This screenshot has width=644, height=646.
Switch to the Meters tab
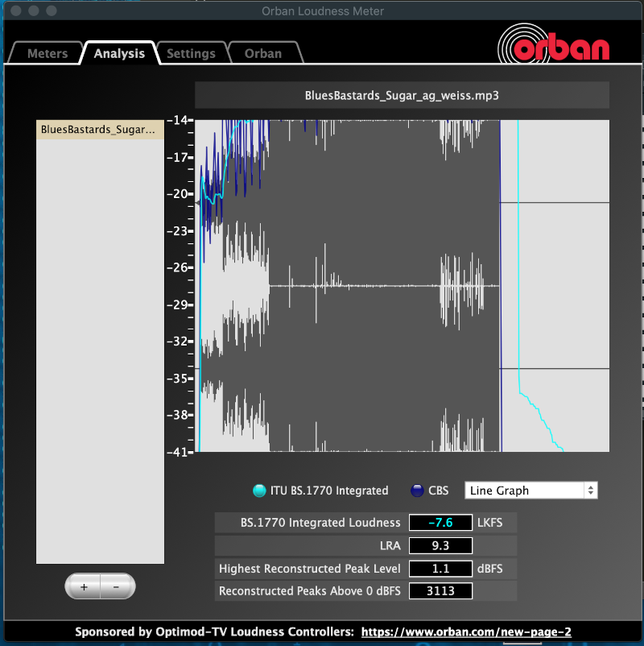click(47, 54)
